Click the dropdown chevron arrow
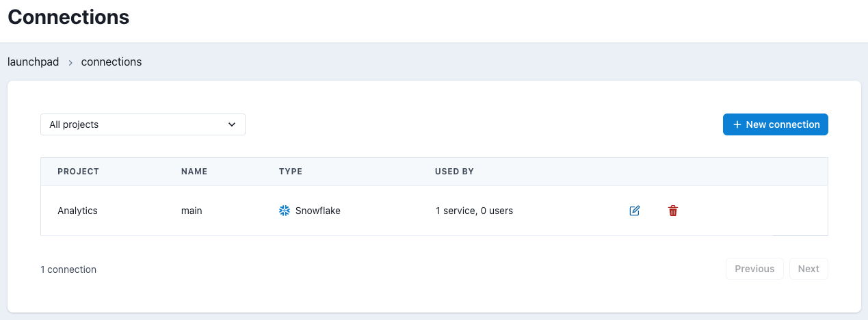Screen dimensions: 868x320 (232, 124)
